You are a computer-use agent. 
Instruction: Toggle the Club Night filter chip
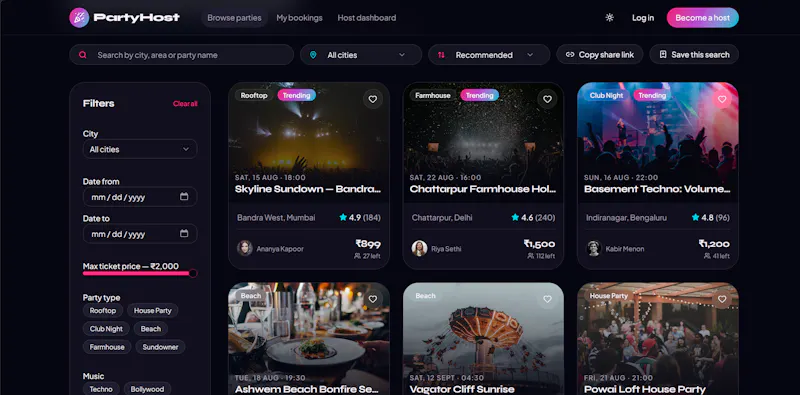106,329
